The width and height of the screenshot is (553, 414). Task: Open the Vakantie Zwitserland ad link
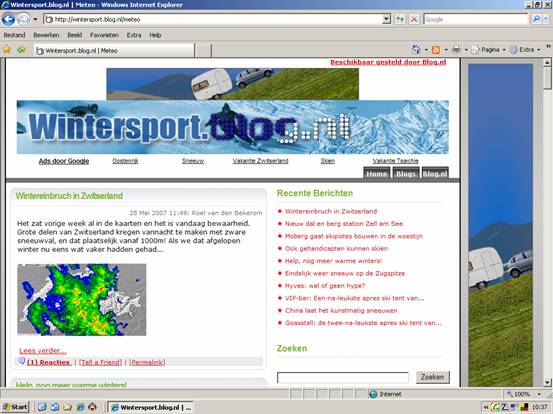(x=260, y=161)
